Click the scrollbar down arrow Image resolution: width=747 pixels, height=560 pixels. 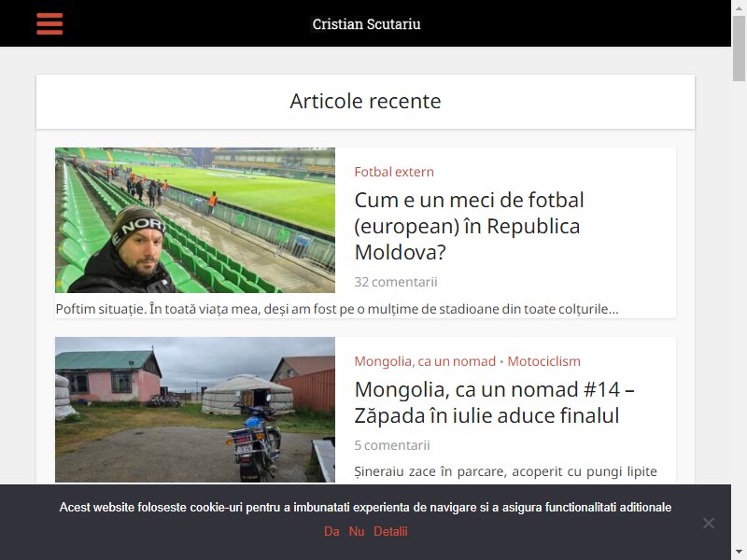tap(739, 553)
